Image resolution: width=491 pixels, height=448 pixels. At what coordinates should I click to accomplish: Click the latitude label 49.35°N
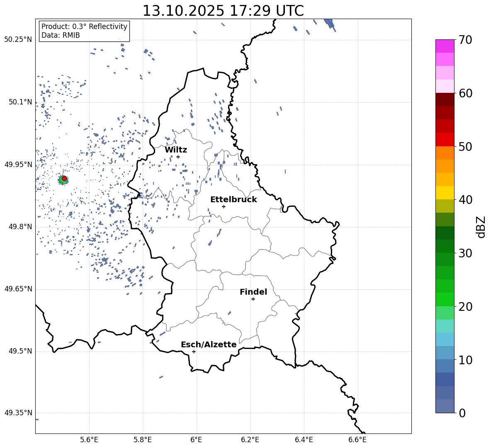(18, 413)
